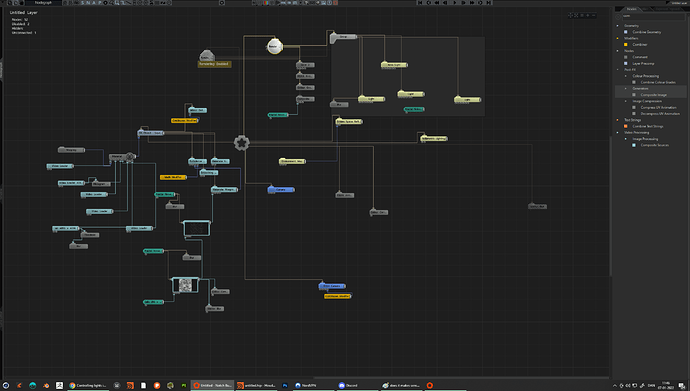Click the Root gear node
The image size is (690, 391).
coord(241,143)
